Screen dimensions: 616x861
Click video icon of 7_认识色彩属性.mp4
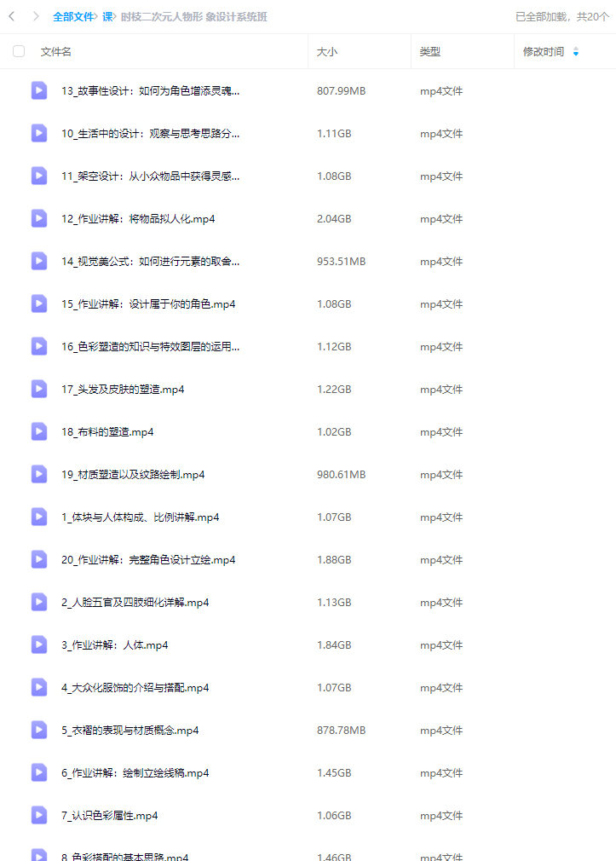[x=39, y=816]
